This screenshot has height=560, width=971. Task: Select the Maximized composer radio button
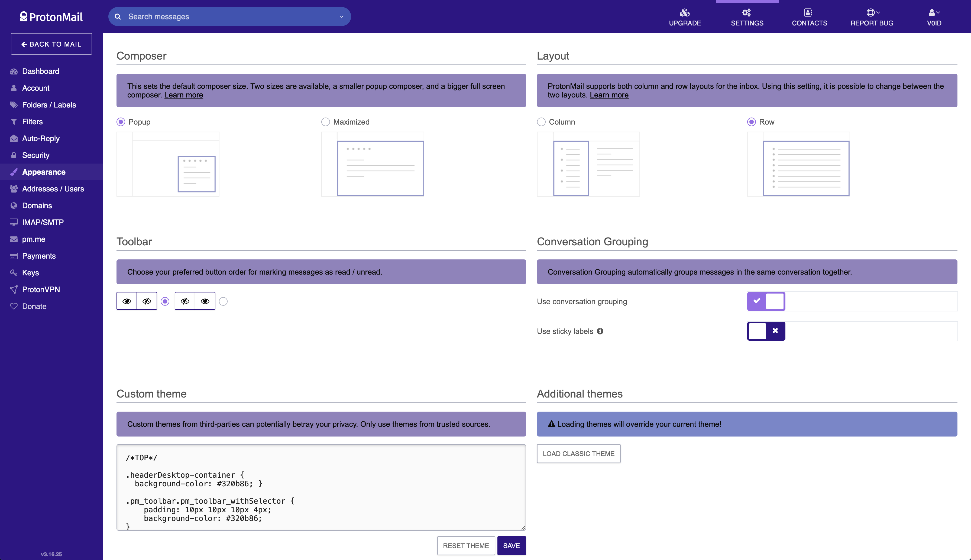(x=325, y=122)
